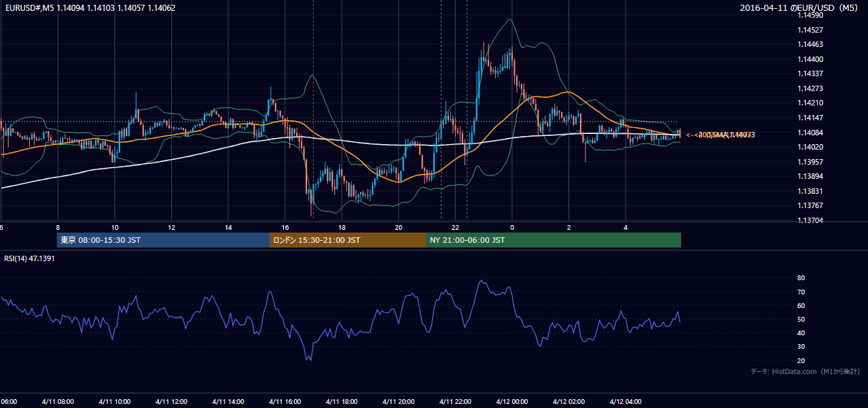Screen dimensions: 868x408
Task: Click the RSI 70 level label
Action: click(801, 292)
